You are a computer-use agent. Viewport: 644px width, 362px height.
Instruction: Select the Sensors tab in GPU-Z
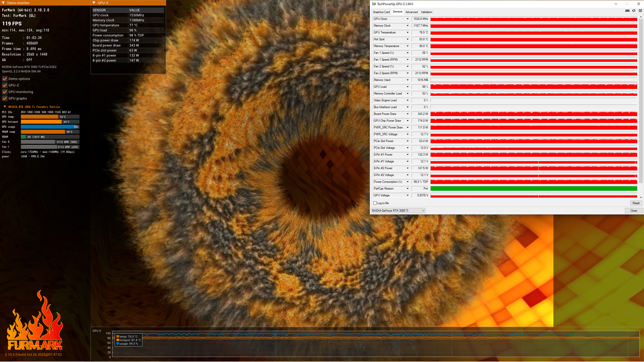coord(398,12)
